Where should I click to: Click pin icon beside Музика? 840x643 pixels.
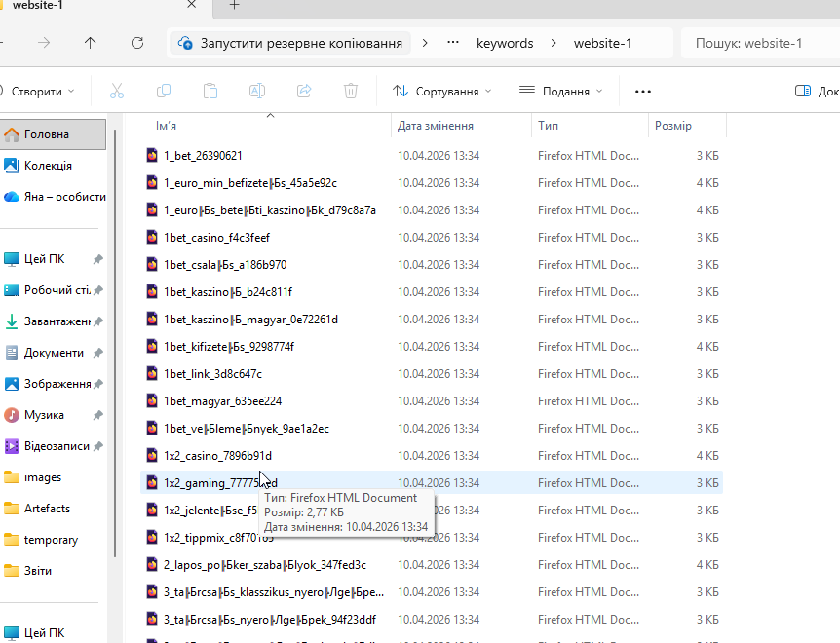[97, 415]
